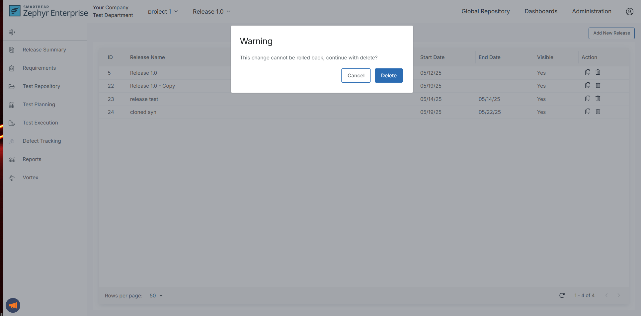Open the feedback megaphone icon
This screenshot has height=318, width=644.
[13, 305]
